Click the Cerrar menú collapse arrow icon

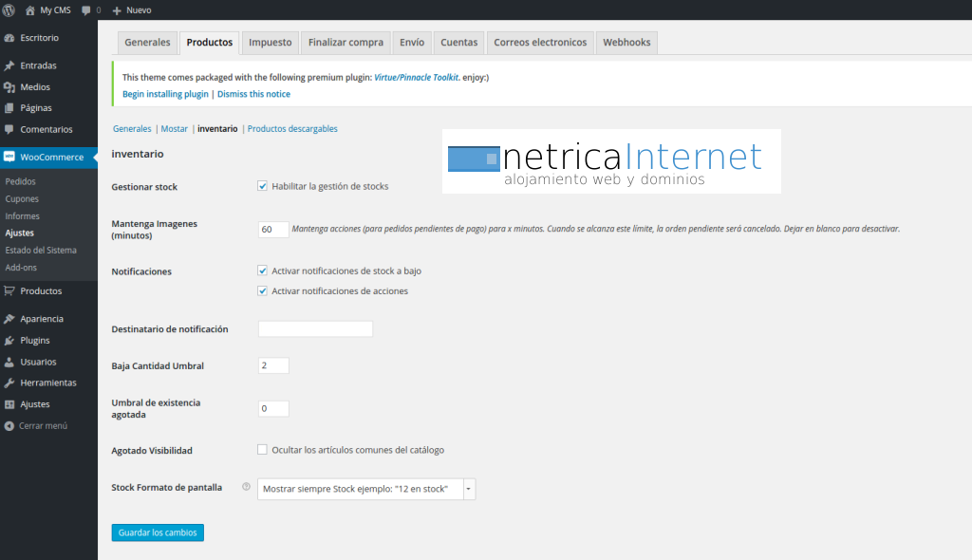[x=9, y=426]
